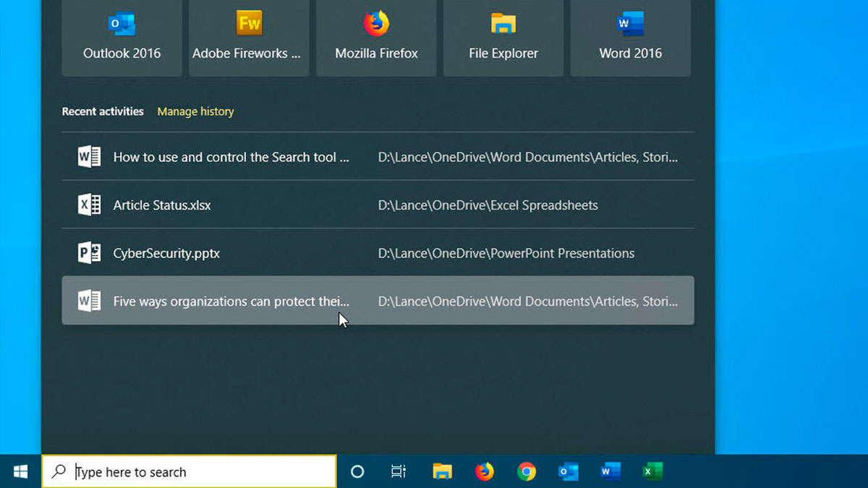Open Excel from the taskbar

pyautogui.click(x=652, y=471)
